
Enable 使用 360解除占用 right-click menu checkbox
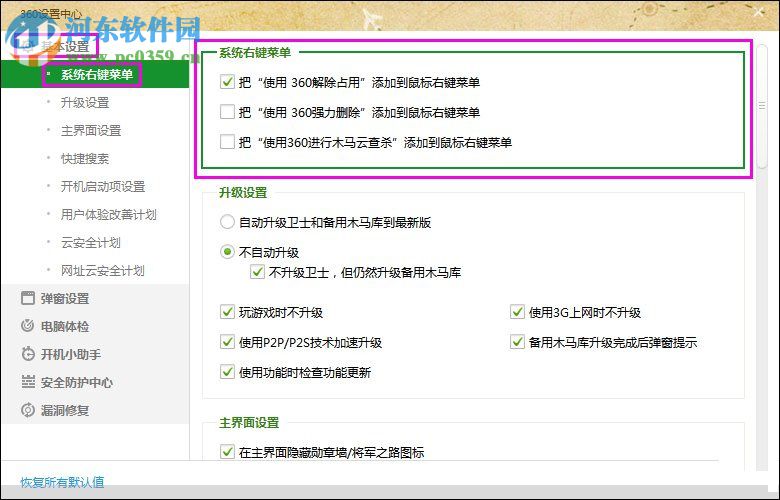point(227,82)
